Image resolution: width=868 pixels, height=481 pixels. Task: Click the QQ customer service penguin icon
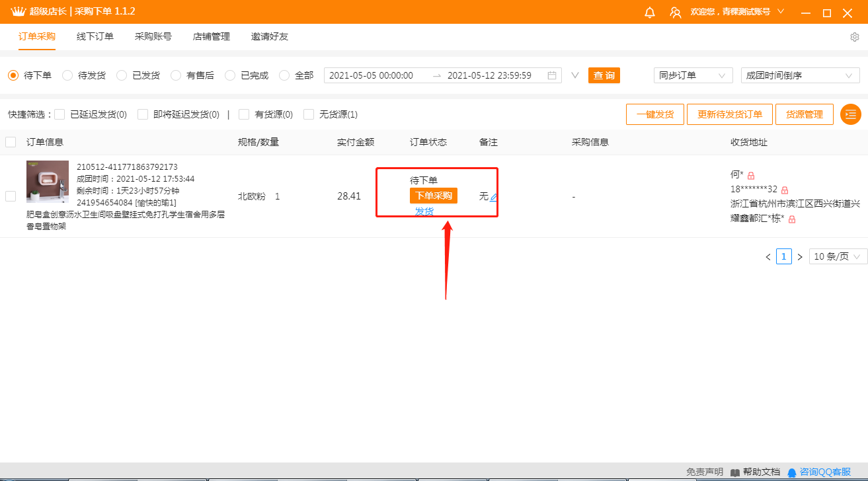click(791, 472)
